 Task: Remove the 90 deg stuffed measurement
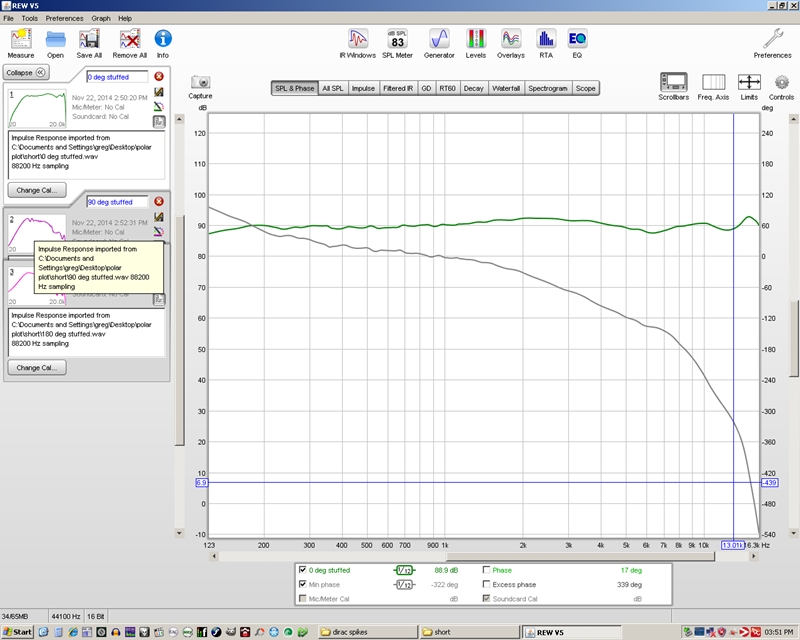(x=159, y=202)
